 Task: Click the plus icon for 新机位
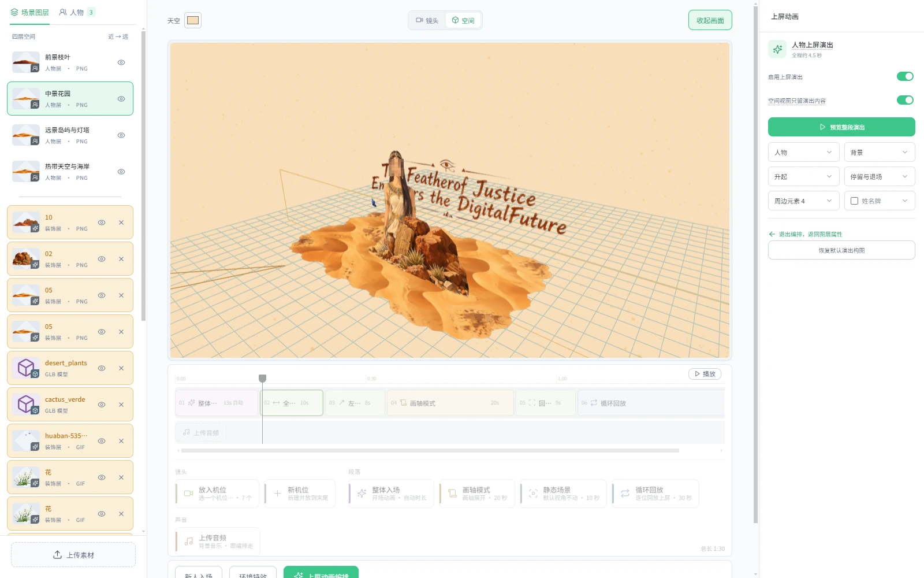[x=277, y=493]
